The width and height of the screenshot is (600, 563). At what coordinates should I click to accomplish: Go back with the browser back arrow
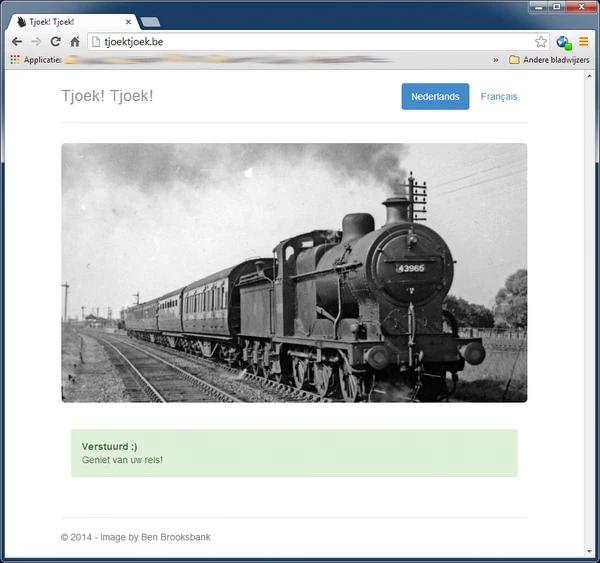[17, 41]
